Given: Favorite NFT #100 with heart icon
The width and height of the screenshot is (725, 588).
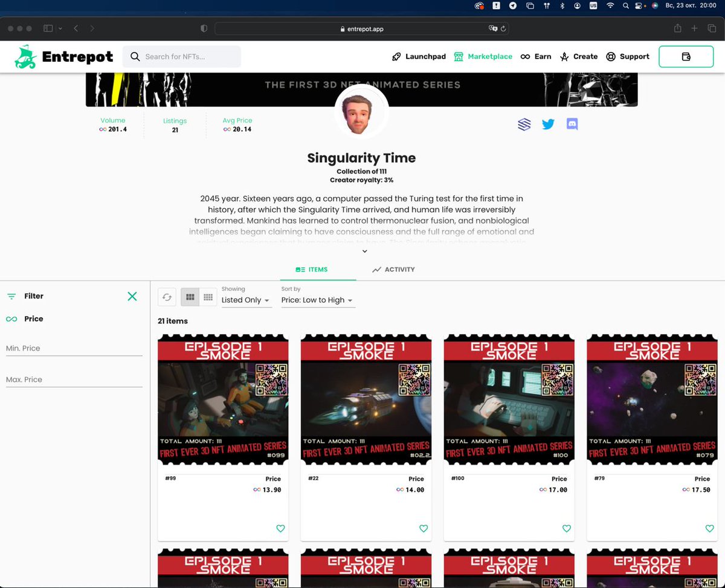Looking at the screenshot, I should tap(567, 528).
